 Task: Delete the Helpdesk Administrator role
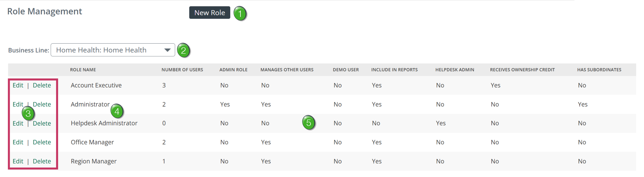(42, 123)
